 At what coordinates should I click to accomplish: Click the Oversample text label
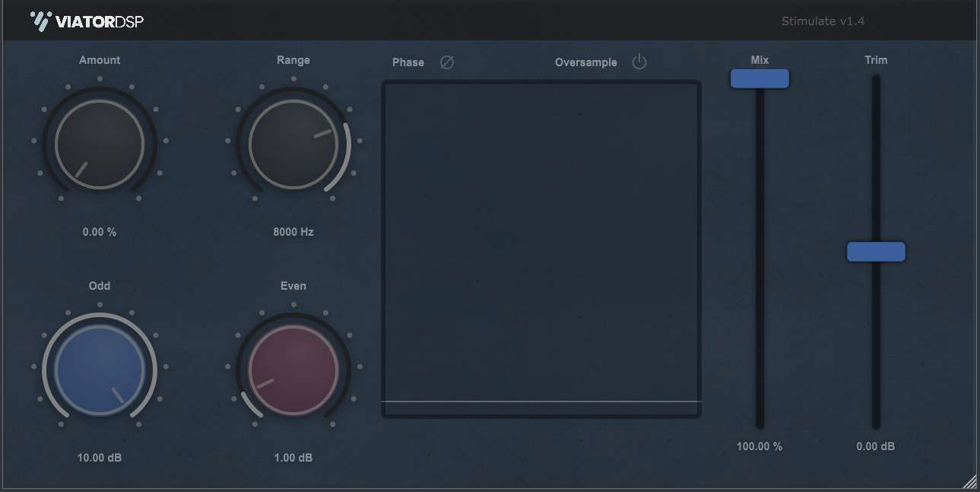(x=586, y=62)
